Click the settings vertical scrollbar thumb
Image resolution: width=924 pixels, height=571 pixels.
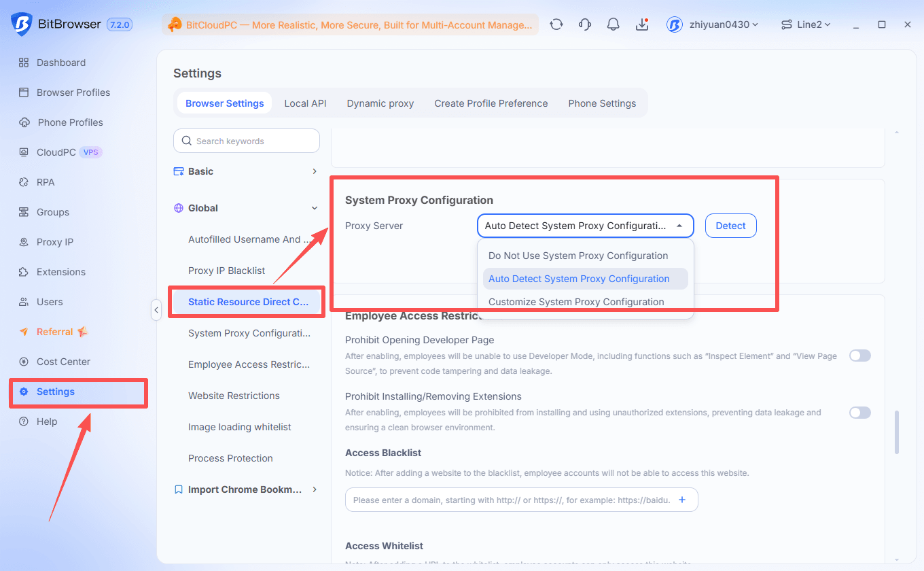[897, 432]
